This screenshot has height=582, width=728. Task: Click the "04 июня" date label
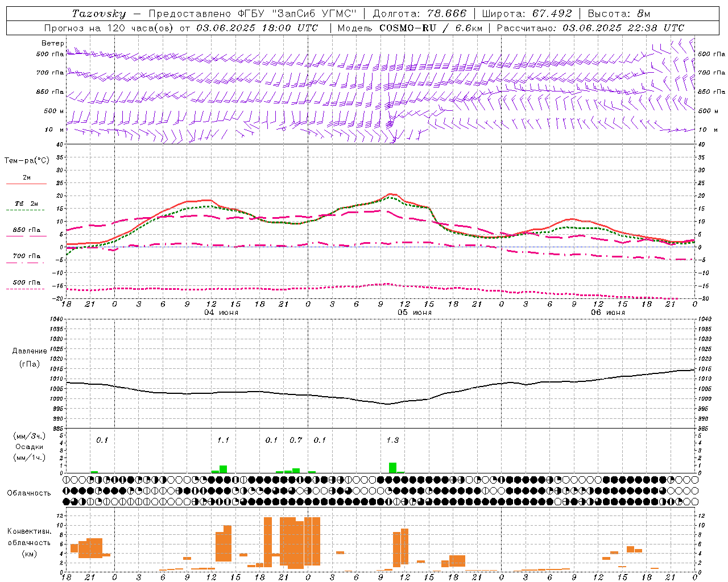pos(221,313)
